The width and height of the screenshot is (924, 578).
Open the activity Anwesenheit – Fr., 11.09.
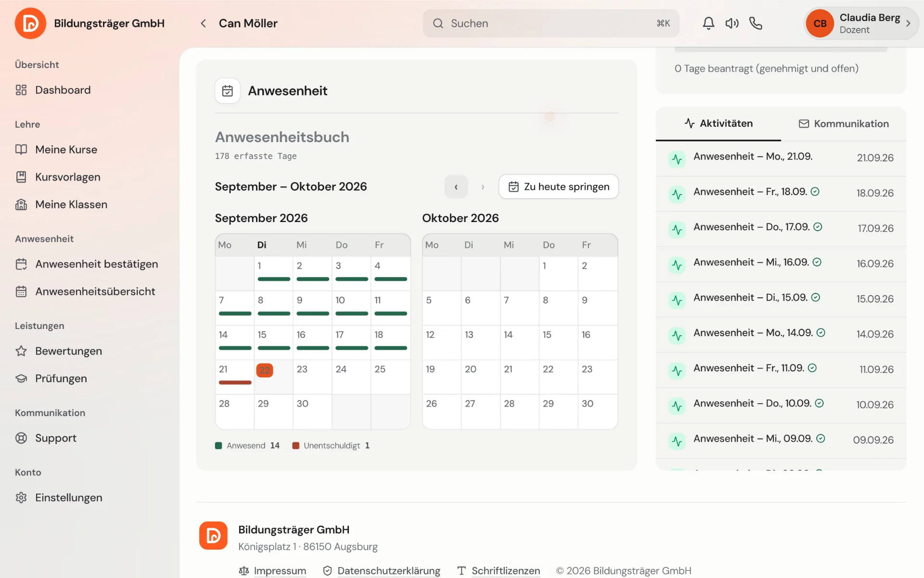tap(781, 370)
